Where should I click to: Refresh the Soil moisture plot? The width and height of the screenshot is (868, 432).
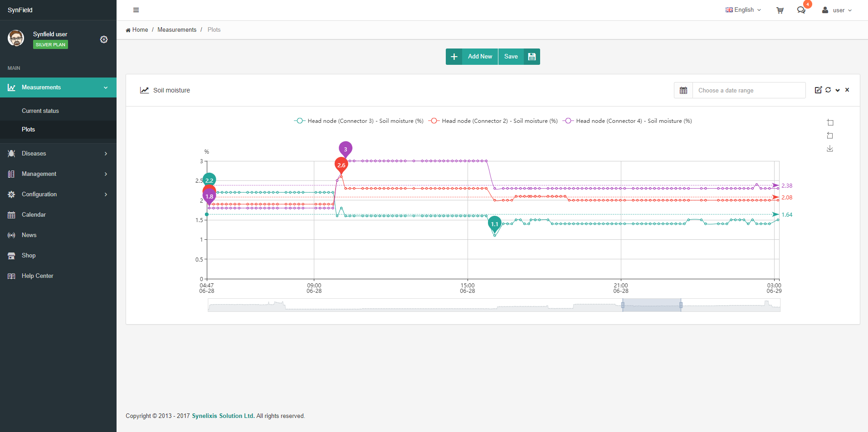(828, 90)
